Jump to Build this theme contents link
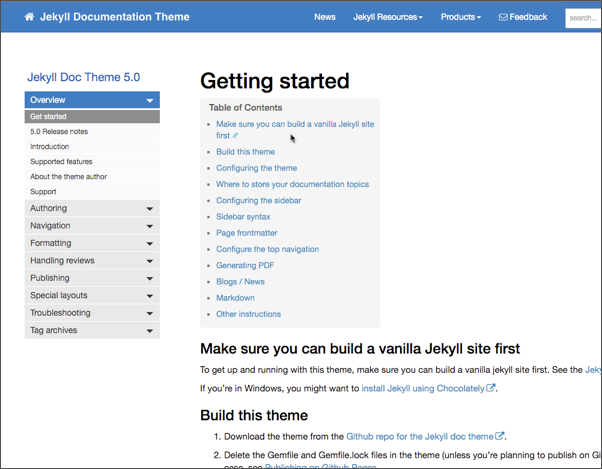Image resolution: width=602 pixels, height=469 pixels. (x=245, y=152)
